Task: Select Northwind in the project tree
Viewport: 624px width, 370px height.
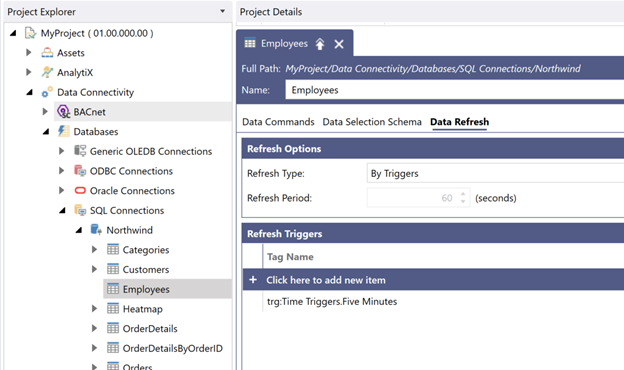Action: coord(129,230)
